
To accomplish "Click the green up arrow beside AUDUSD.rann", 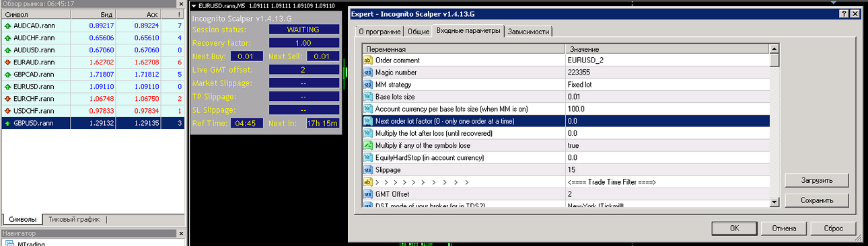I will point(7,50).
